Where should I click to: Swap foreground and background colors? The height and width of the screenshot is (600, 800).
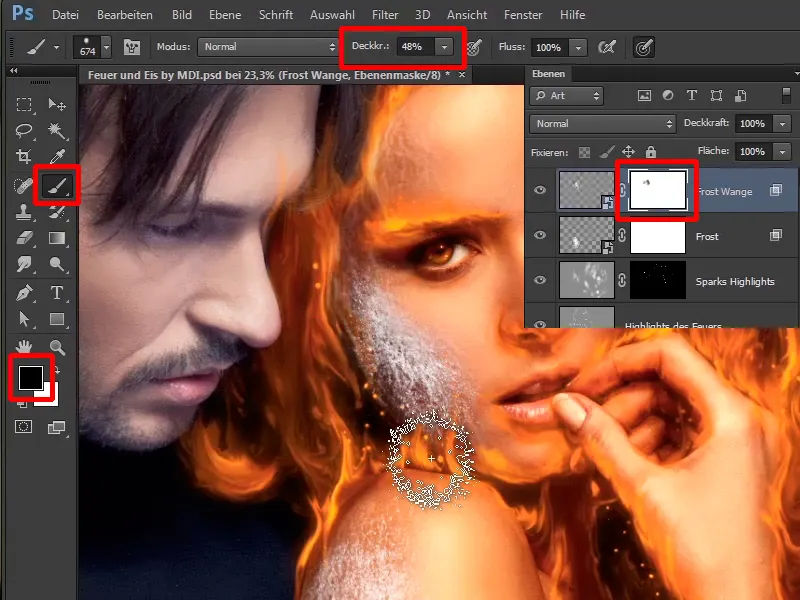(56, 370)
